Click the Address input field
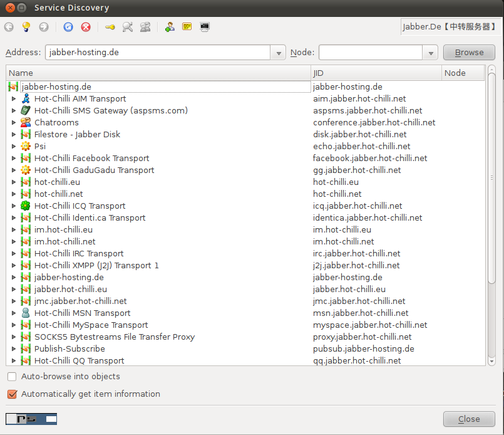The width and height of the screenshot is (504, 435). pyautogui.click(x=158, y=53)
